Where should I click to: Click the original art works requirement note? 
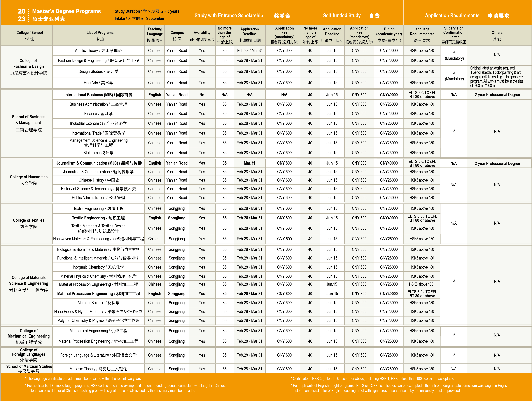497,77
